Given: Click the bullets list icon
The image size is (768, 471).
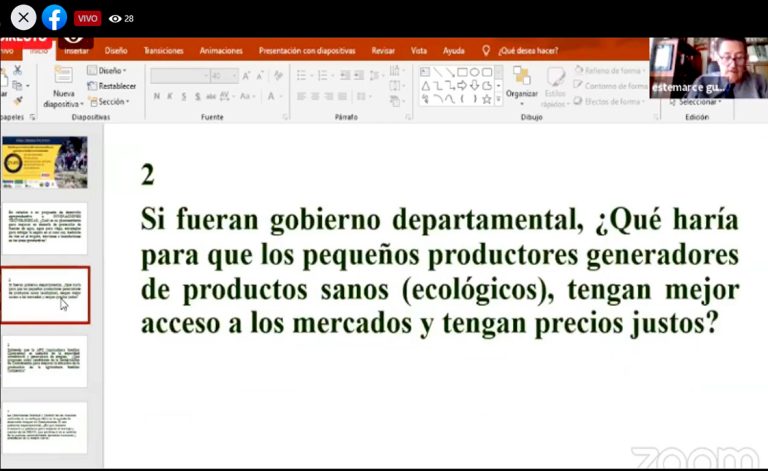Looking at the screenshot, I should click(x=302, y=75).
